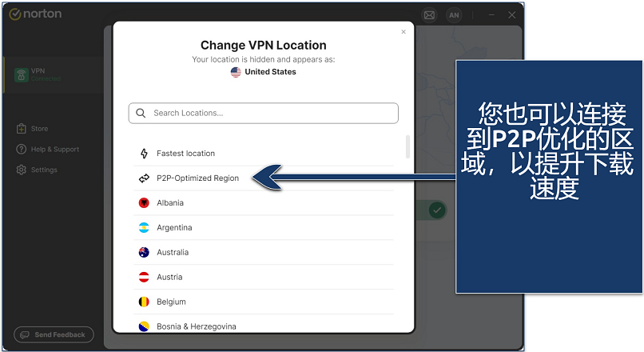
Task: Open the VPN sidebar section
Action: tap(54, 75)
